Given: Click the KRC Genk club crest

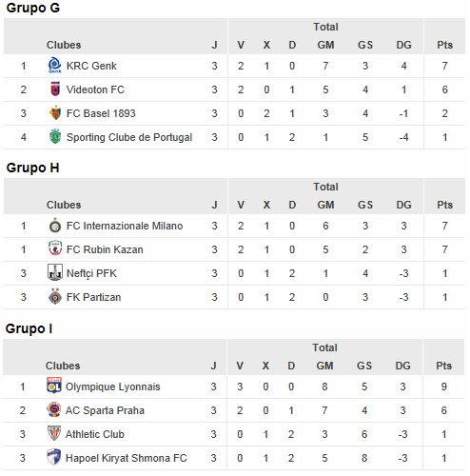Looking at the screenshot, I should point(54,66).
